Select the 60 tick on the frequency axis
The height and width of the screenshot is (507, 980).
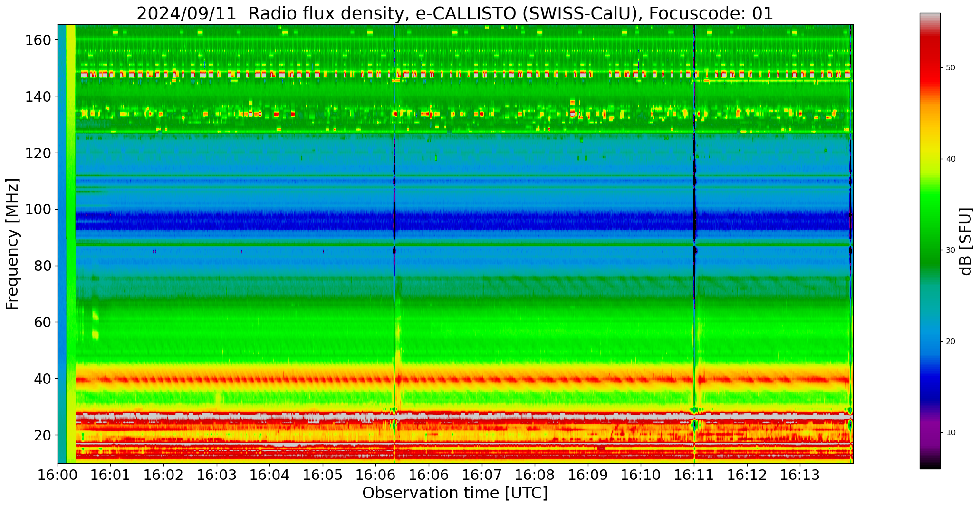[42, 322]
